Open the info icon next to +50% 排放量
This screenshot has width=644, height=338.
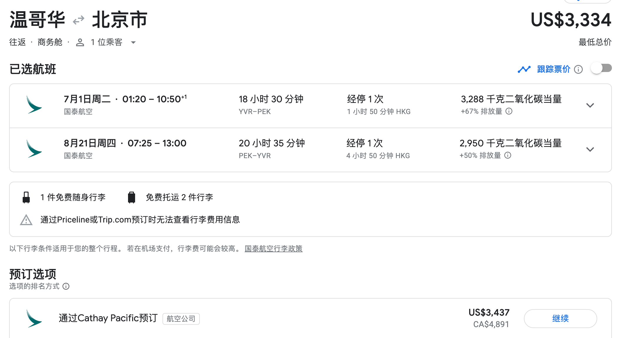pos(508,155)
